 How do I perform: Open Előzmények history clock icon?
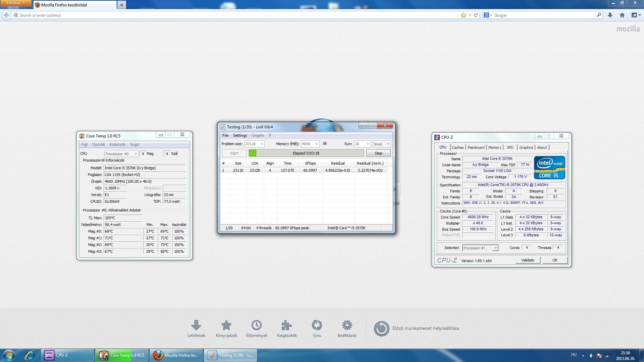257,325
